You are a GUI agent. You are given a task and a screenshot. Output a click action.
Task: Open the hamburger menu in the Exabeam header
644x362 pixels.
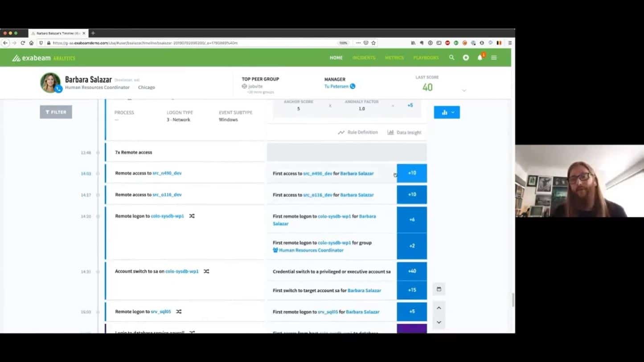(x=494, y=57)
